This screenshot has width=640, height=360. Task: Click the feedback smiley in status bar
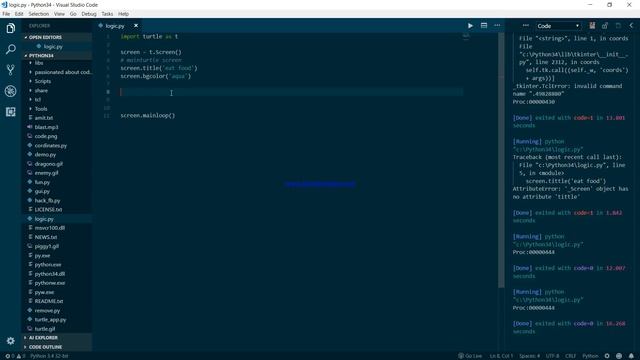[x=619, y=356]
